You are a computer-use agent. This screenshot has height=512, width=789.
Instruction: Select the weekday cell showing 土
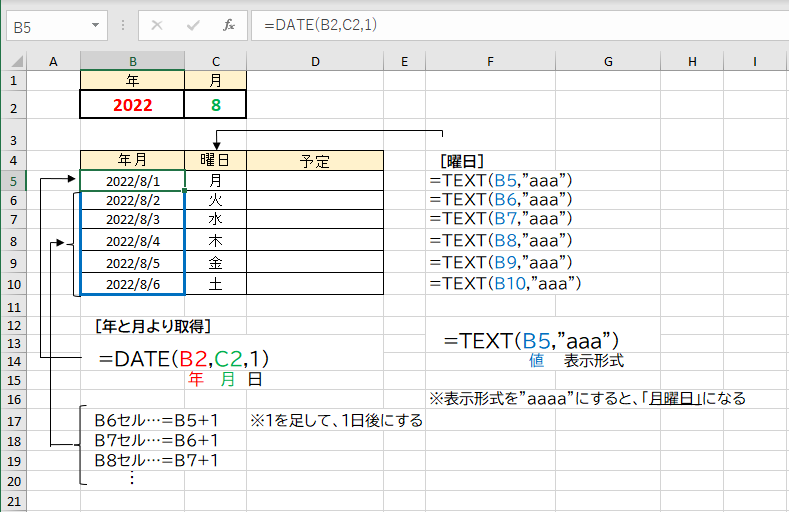point(215,284)
